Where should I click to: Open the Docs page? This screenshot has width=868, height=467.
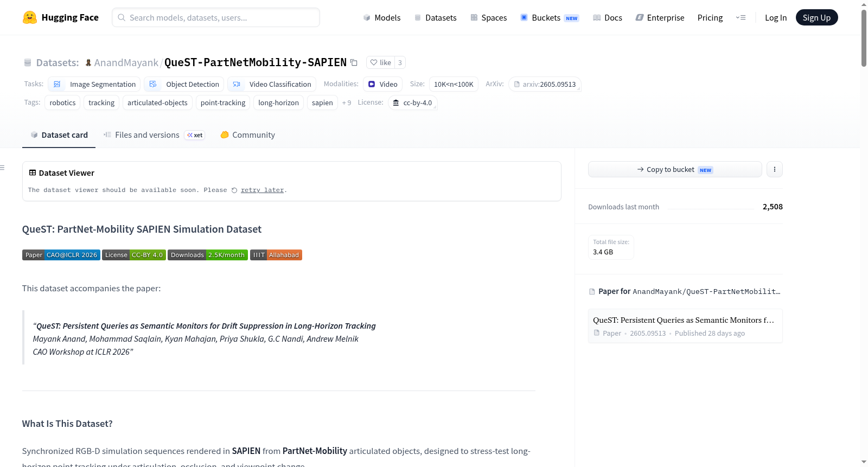click(607, 17)
